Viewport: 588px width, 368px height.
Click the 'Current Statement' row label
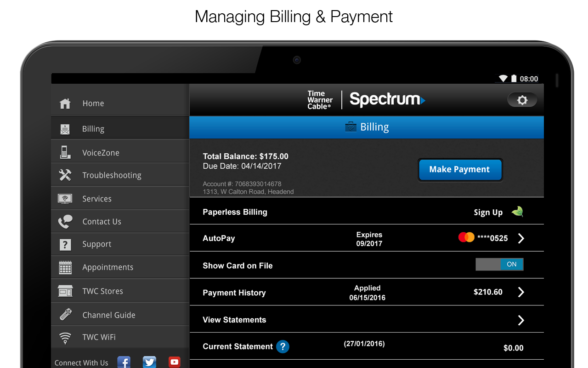coord(238,346)
